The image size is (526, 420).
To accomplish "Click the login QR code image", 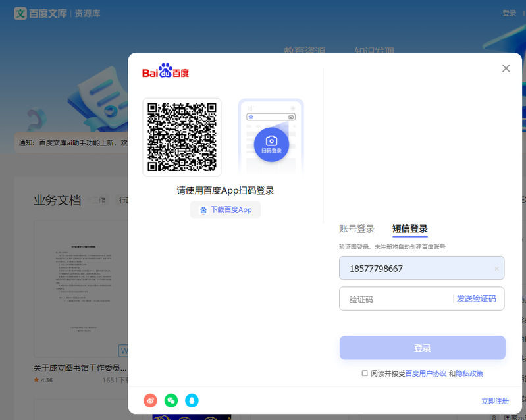I will tap(182, 137).
